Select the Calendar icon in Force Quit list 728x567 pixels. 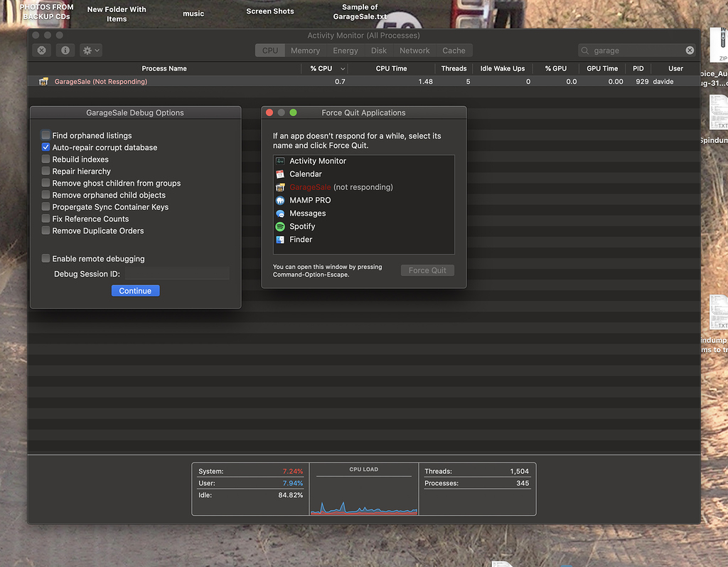pyautogui.click(x=280, y=174)
